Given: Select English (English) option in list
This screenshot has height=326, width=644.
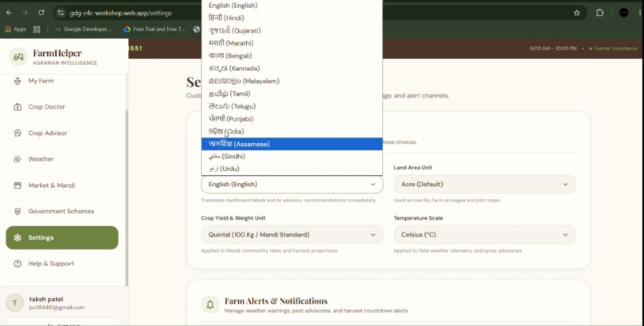Looking at the screenshot, I should pos(292,6).
